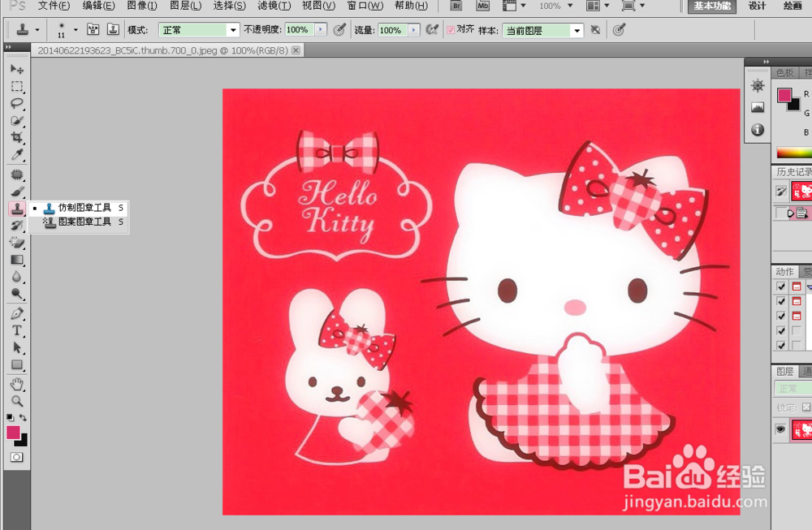
Task: Switch to 设计 workspace
Action: (x=757, y=6)
